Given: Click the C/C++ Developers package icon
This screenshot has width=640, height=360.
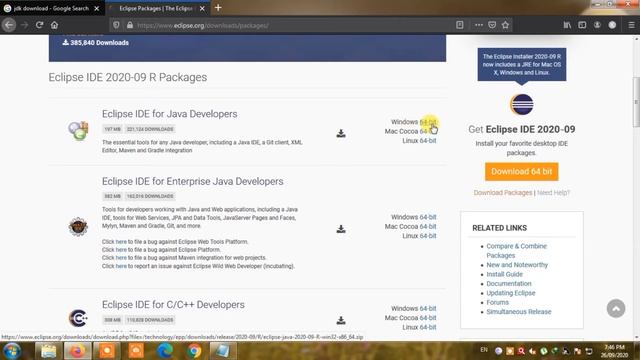Looking at the screenshot, I should [x=78, y=318].
